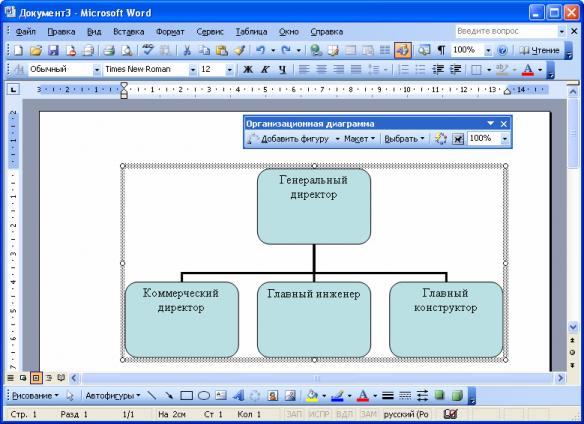
Task: Click the Autoformat icon in diagram toolbar
Action: point(441,139)
